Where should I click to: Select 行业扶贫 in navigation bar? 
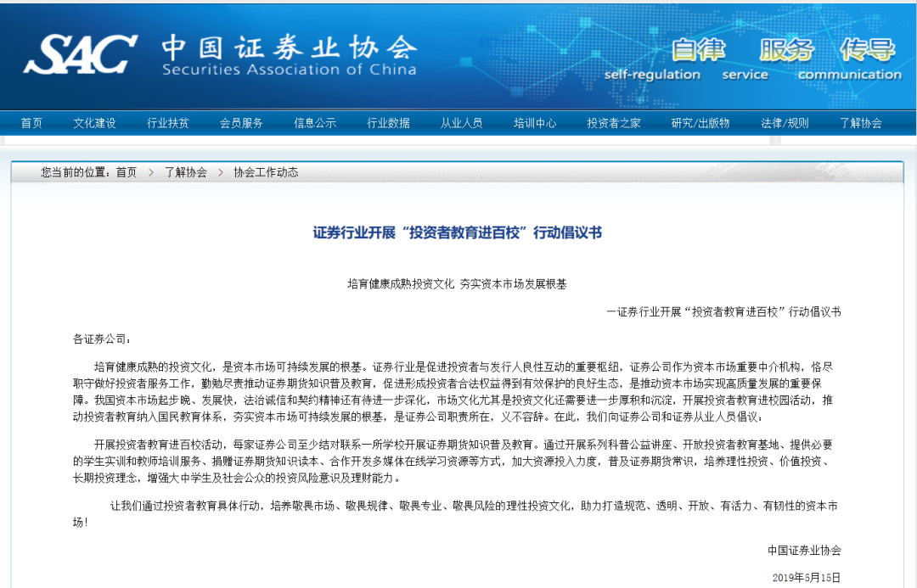(x=168, y=123)
